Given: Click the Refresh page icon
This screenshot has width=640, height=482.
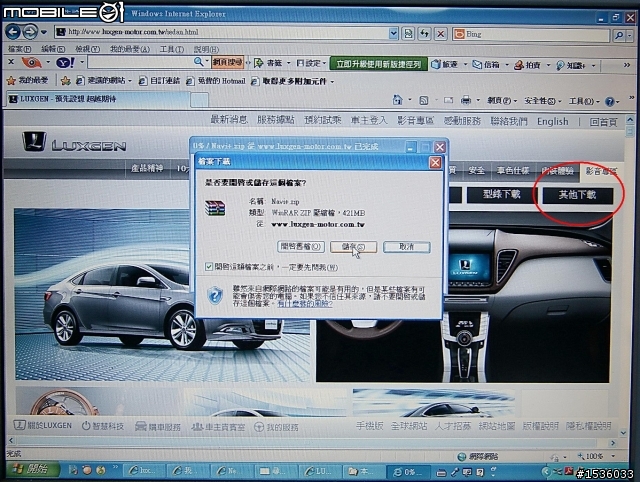Looking at the screenshot, I should click(424, 34).
